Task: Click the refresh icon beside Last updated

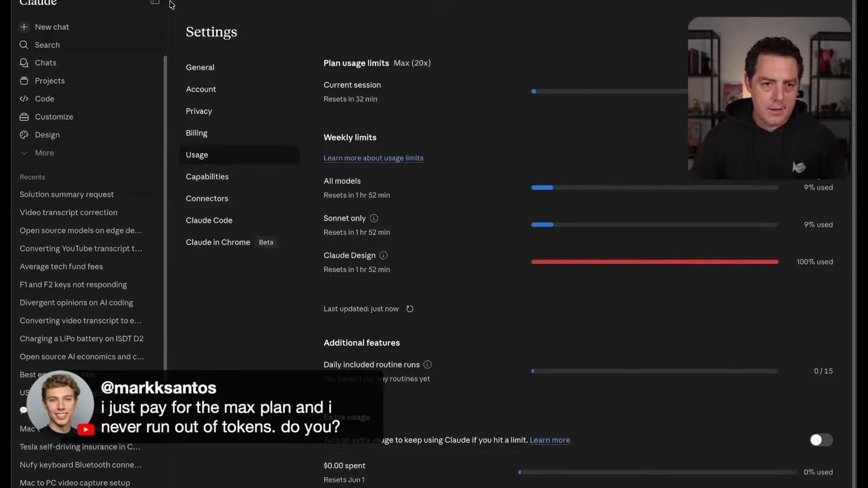Action: pyautogui.click(x=410, y=309)
